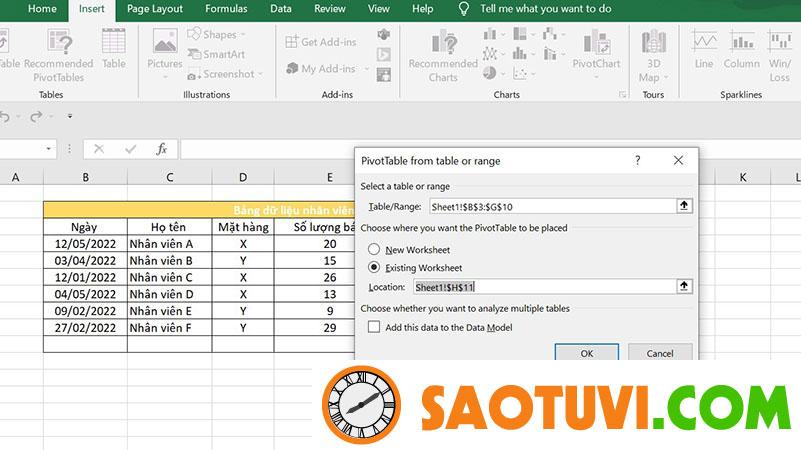801x450 pixels.
Task: Confirm formula entry with checkmark icon
Action: [130, 149]
